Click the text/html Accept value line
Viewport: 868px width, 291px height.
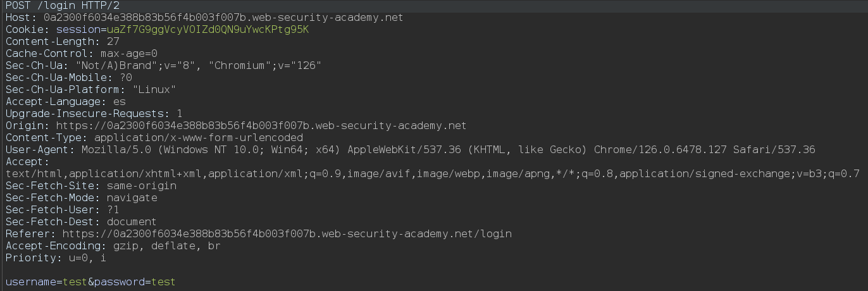[432, 174]
